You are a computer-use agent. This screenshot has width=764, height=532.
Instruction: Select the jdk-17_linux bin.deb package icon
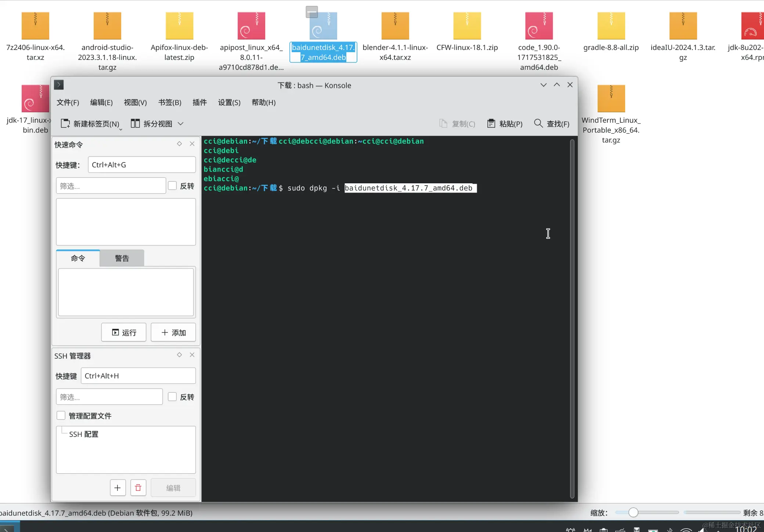[x=35, y=98]
